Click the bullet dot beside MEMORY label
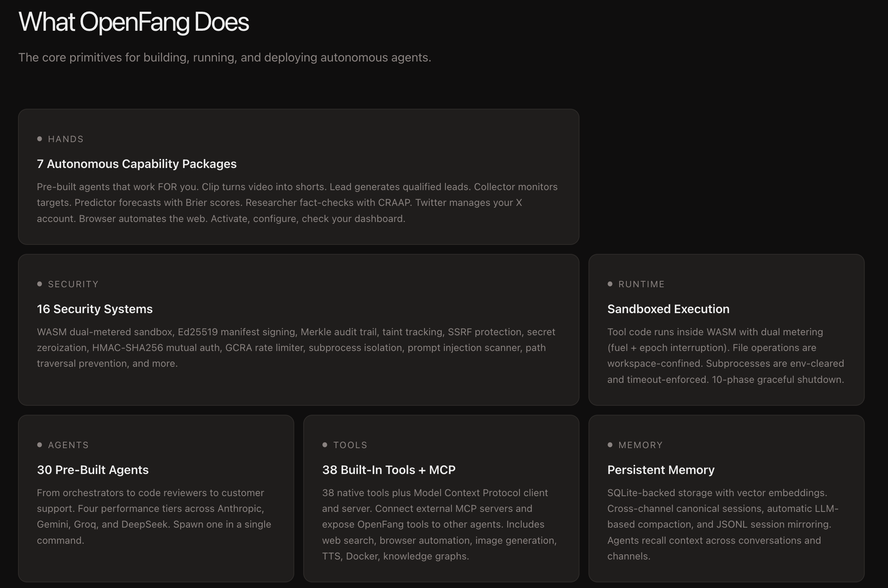This screenshot has height=588, width=888. coord(610,445)
